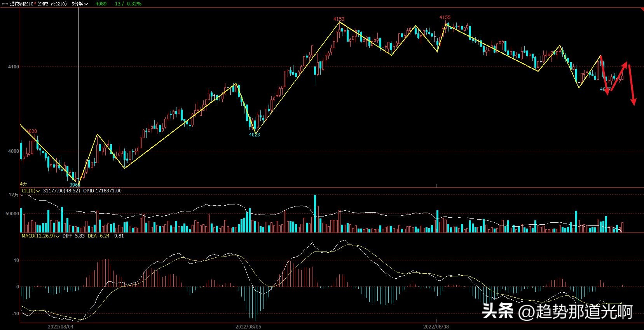Click the OPID 1718371.00 readout

tap(102, 191)
